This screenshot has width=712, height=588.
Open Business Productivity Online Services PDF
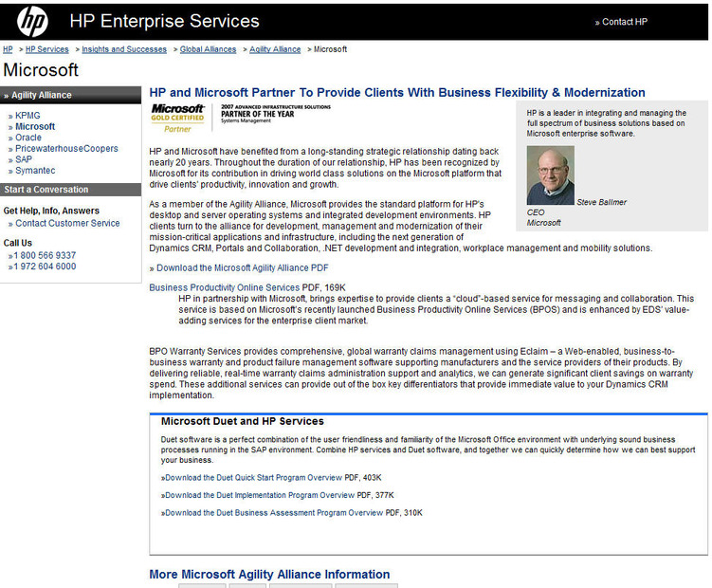click(x=225, y=287)
